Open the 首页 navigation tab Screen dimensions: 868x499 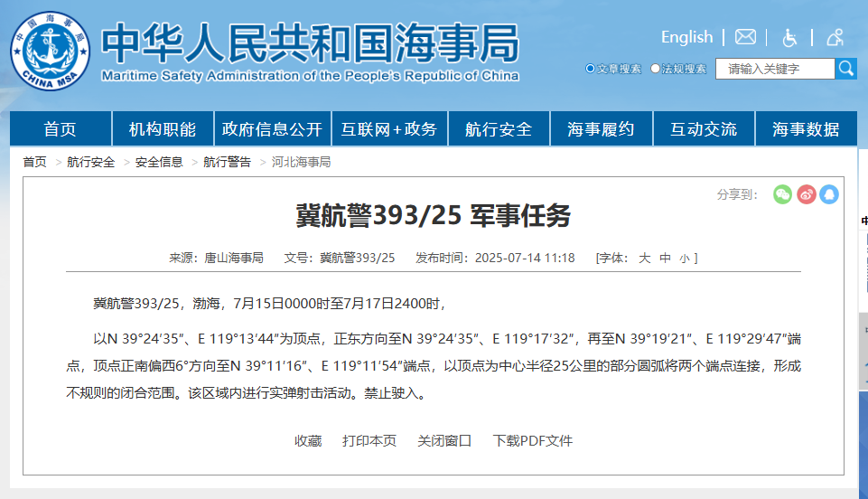pyautogui.click(x=61, y=128)
